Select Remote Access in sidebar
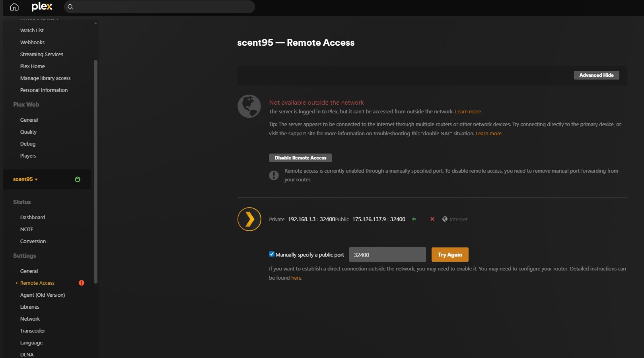The height and width of the screenshot is (358, 644). click(37, 283)
